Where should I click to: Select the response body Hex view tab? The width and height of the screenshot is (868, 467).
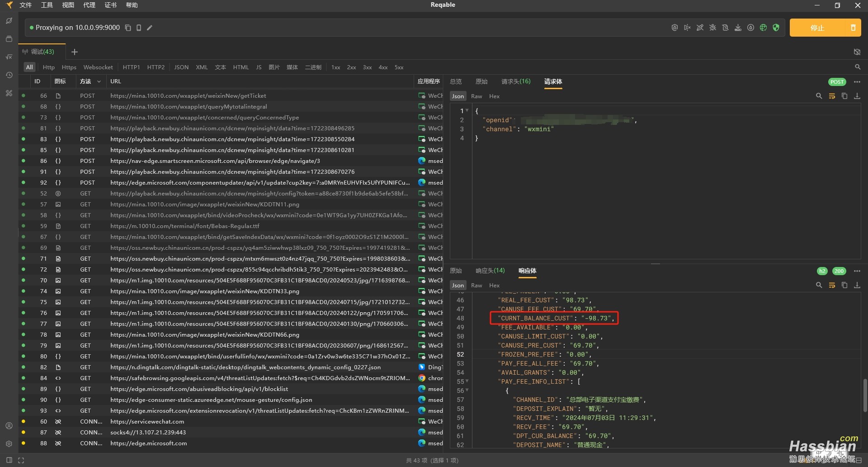pyautogui.click(x=494, y=285)
